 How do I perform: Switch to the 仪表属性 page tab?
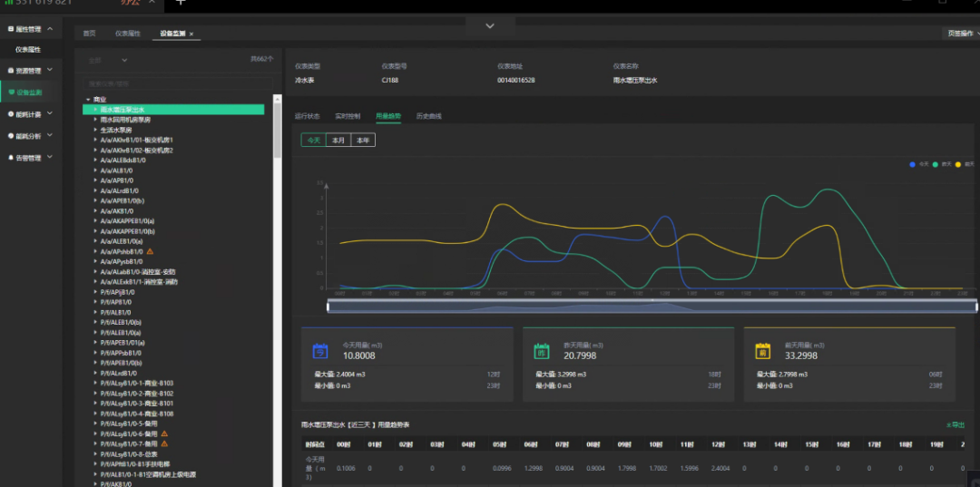click(128, 34)
